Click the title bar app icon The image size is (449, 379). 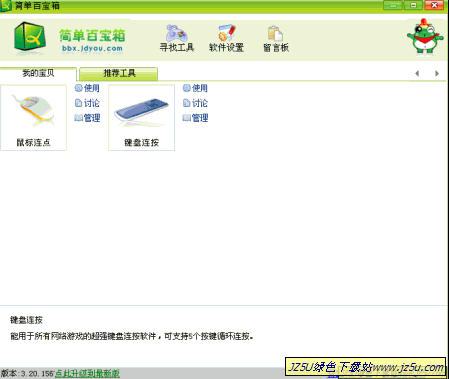pyautogui.click(x=6, y=6)
